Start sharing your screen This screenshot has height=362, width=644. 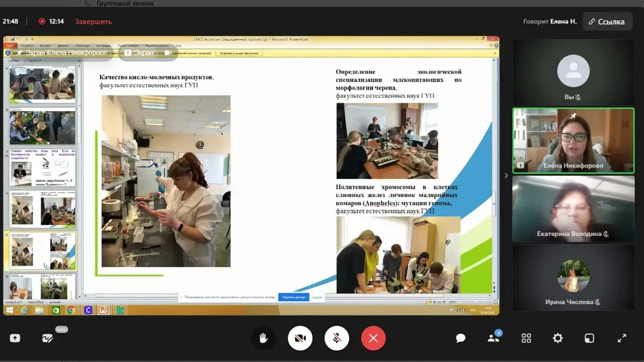click(15, 338)
